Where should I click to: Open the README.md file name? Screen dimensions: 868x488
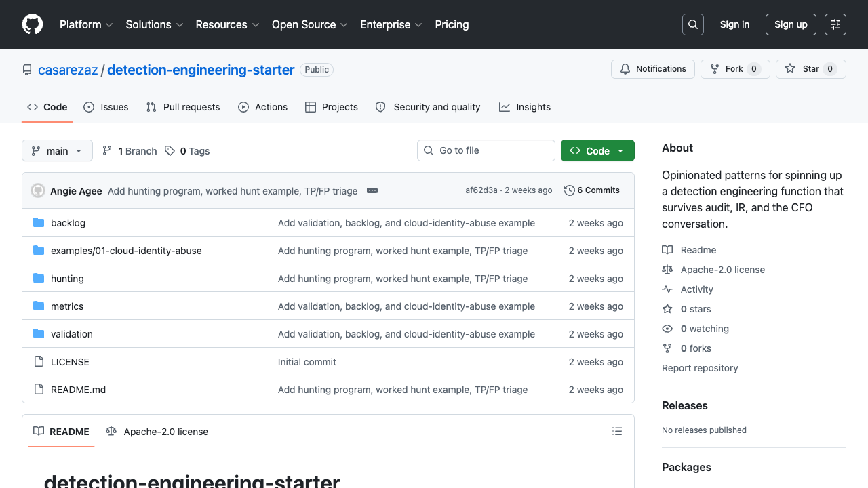click(x=79, y=390)
